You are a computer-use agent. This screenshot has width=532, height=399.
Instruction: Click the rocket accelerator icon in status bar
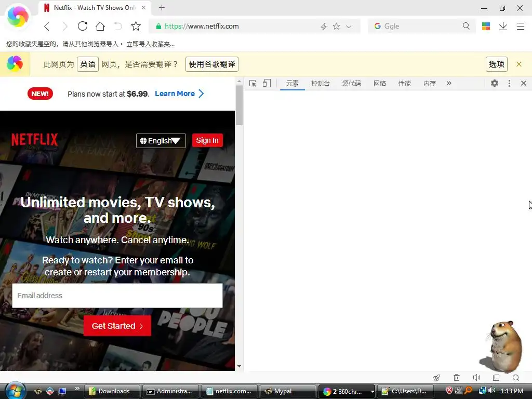pyautogui.click(x=436, y=378)
